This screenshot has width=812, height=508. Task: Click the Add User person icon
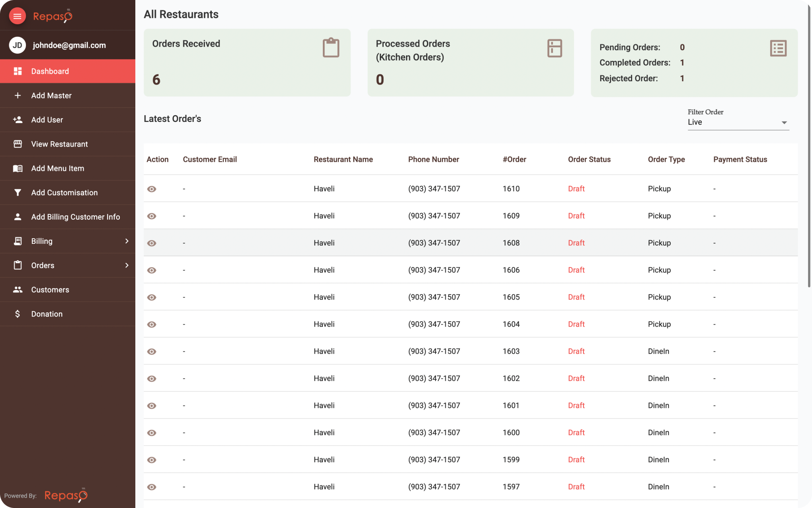[18, 120]
